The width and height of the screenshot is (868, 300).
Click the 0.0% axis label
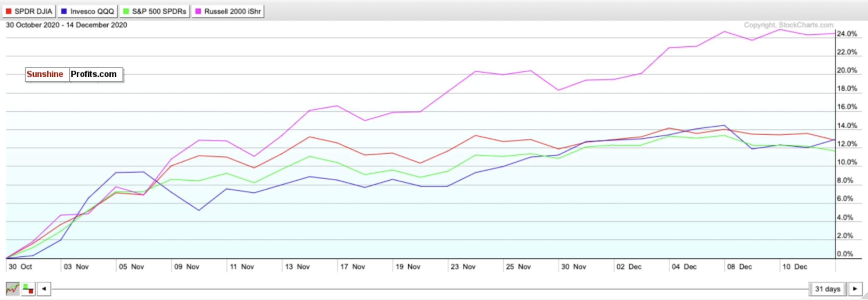(x=845, y=254)
